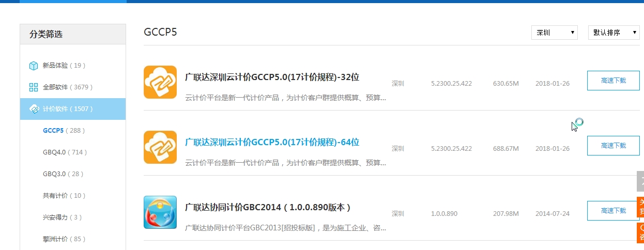Click the GBC2014 description text
This screenshot has height=250, width=644.
coord(285,228)
